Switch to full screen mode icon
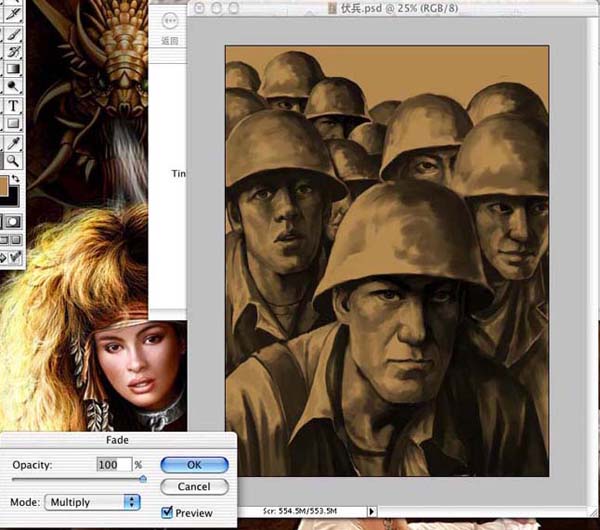The height and width of the screenshot is (530, 600). [15, 240]
